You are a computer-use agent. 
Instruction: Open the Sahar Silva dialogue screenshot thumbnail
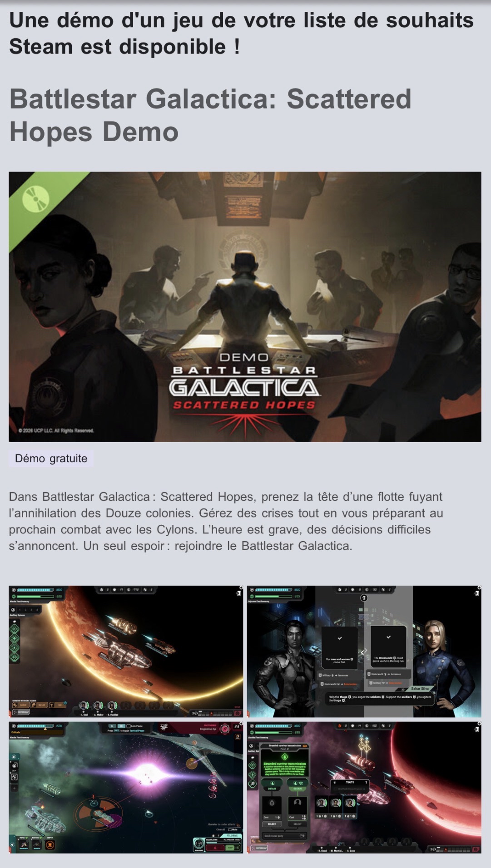click(x=364, y=651)
